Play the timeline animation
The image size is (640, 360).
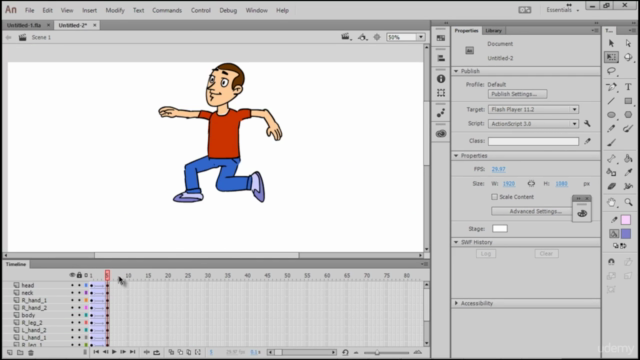tap(114, 352)
